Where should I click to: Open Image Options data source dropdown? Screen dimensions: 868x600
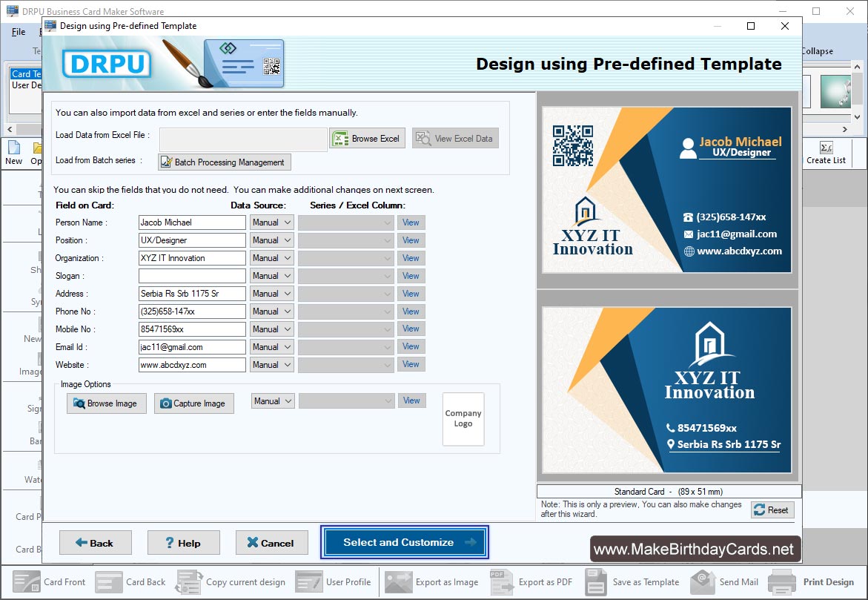(272, 401)
